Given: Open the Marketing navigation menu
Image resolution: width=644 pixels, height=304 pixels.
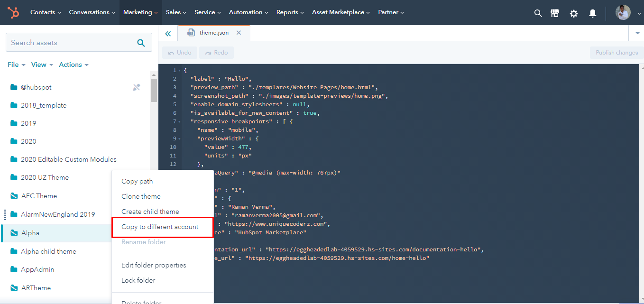Looking at the screenshot, I should [140, 12].
